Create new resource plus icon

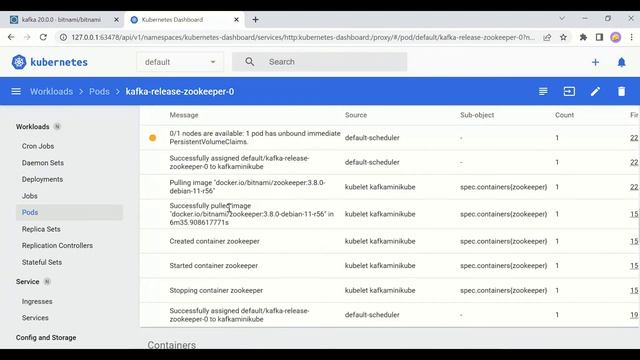coord(595,62)
